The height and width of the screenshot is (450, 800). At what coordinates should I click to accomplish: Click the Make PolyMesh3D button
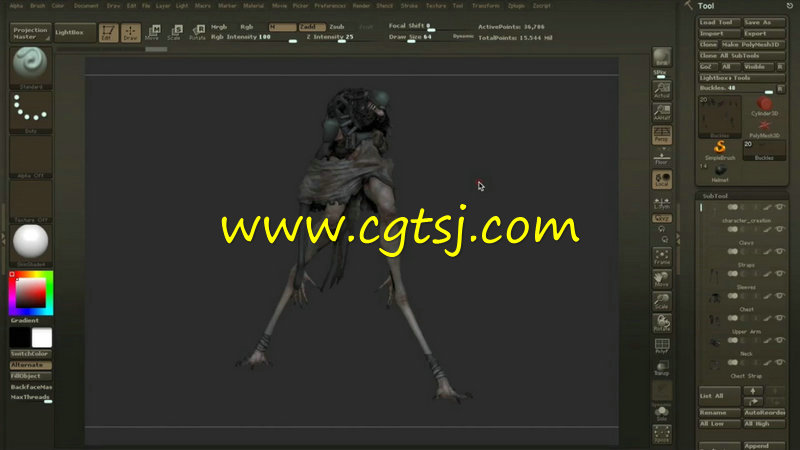(x=753, y=44)
